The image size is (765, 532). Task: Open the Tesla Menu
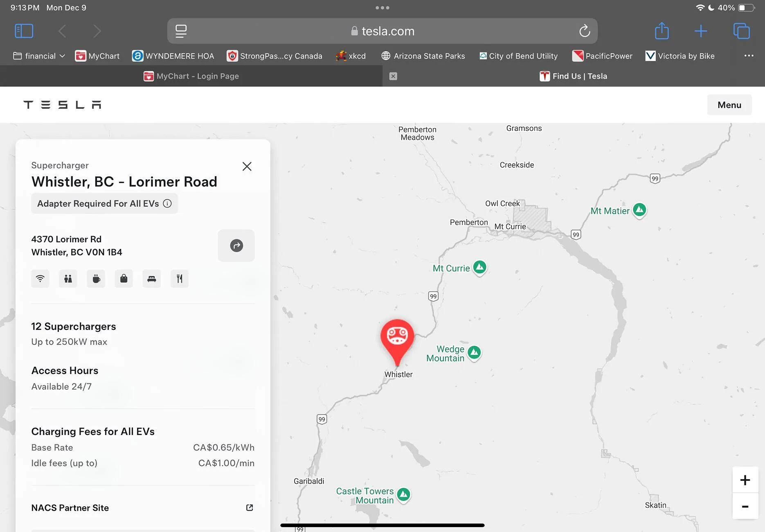(x=729, y=105)
